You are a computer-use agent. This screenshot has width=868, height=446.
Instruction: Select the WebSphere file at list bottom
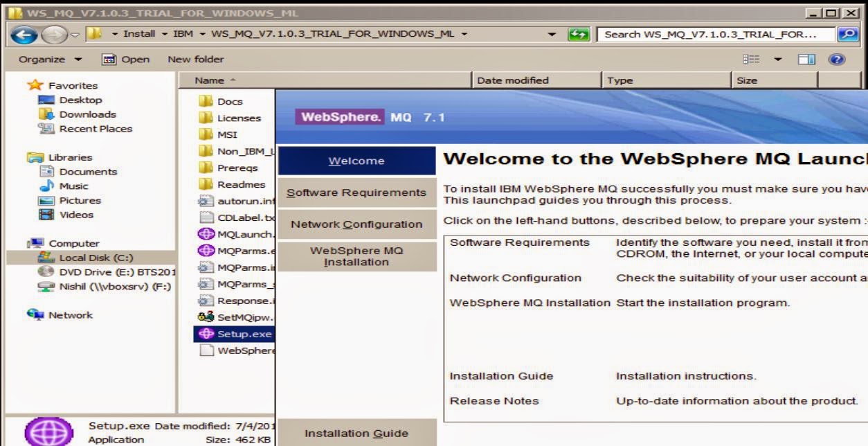pyautogui.click(x=236, y=350)
